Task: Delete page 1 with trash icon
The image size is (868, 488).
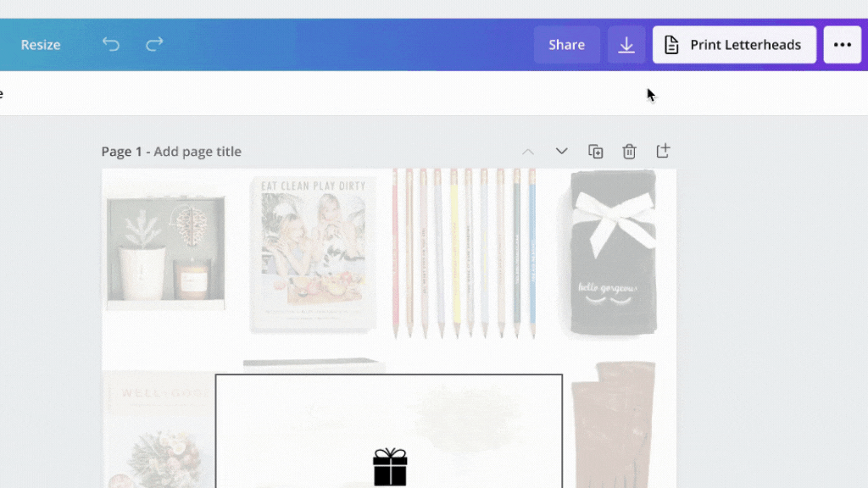Action: click(x=629, y=151)
